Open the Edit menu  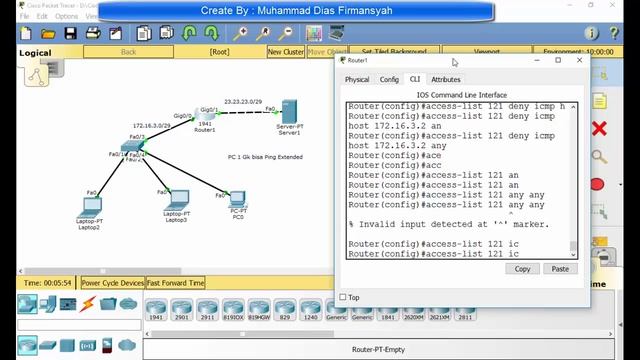pyautogui.click(x=42, y=16)
